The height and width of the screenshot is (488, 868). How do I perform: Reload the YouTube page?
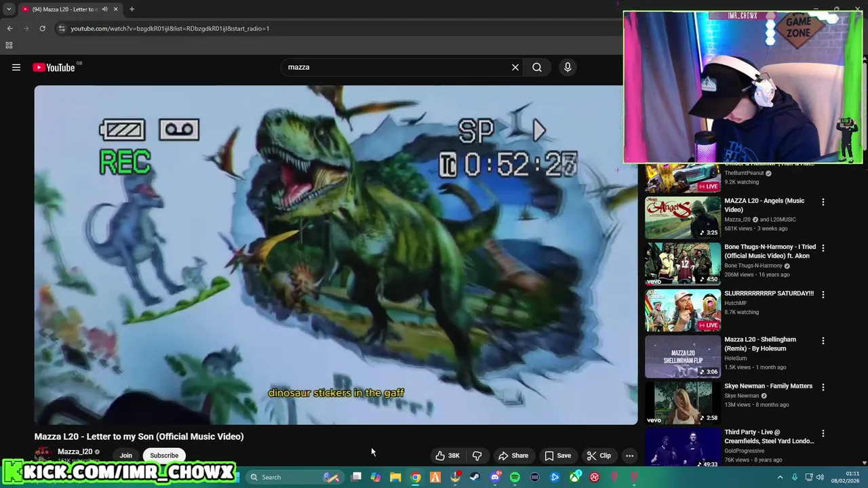point(42,28)
